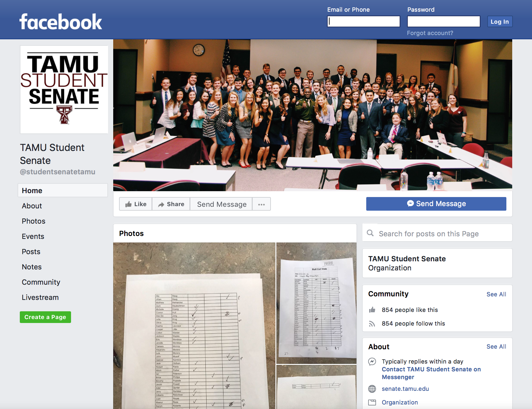Click the 854 people follow this text

coord(413,324)
